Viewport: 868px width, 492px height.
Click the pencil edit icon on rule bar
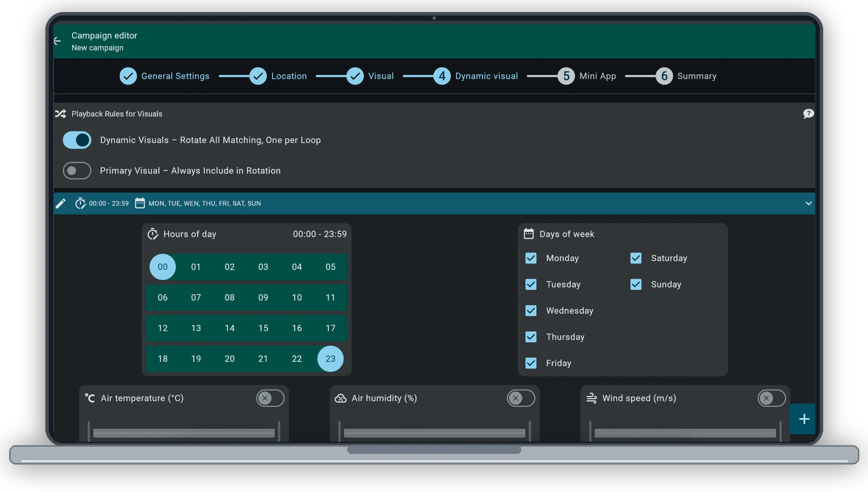61,204
